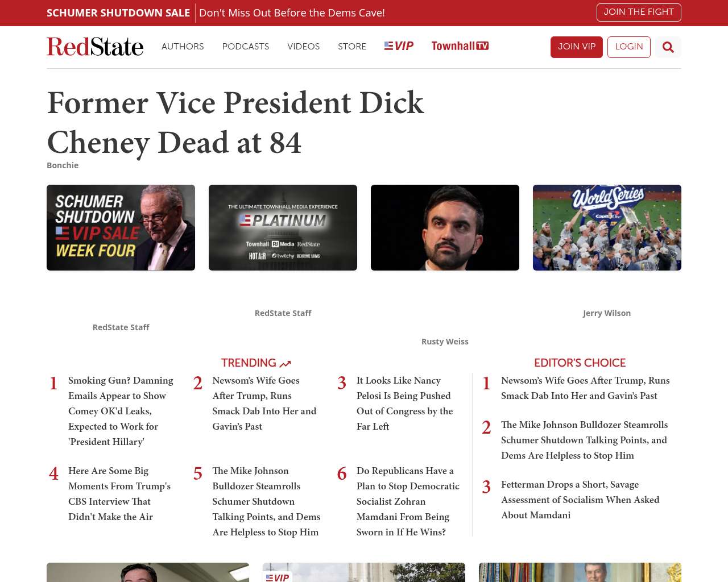Open the Schumer Shutdown Sale banner link

[118, 13]
